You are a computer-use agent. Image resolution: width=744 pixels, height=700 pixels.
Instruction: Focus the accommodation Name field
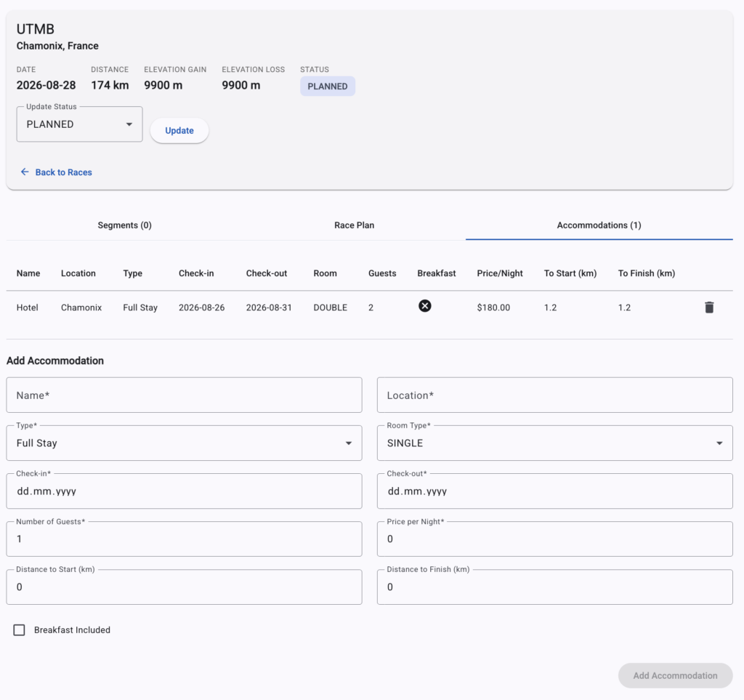click(x=184, y=395)
